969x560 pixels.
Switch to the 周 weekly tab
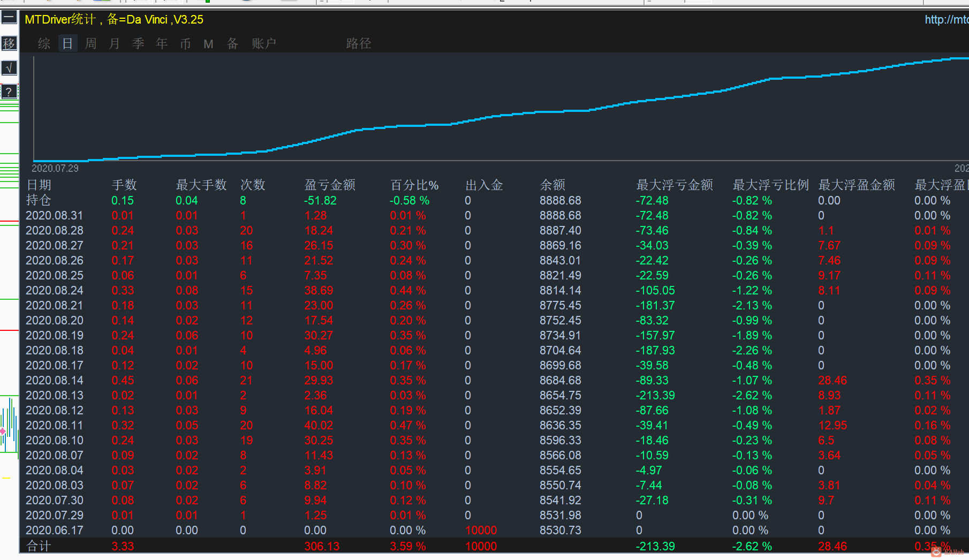point(91,43)
